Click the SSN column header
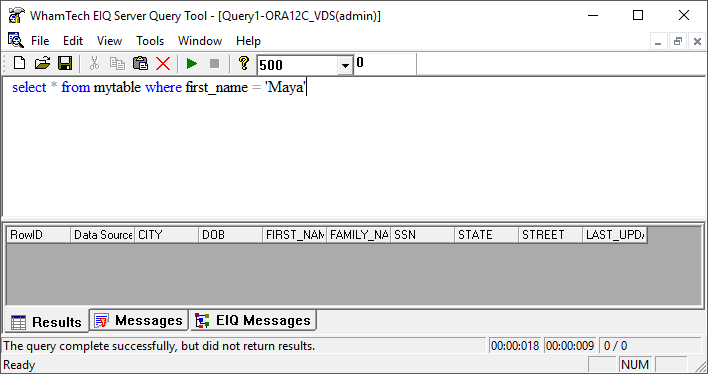The height and width of the screenshot is (374, 708). [423, 235]
